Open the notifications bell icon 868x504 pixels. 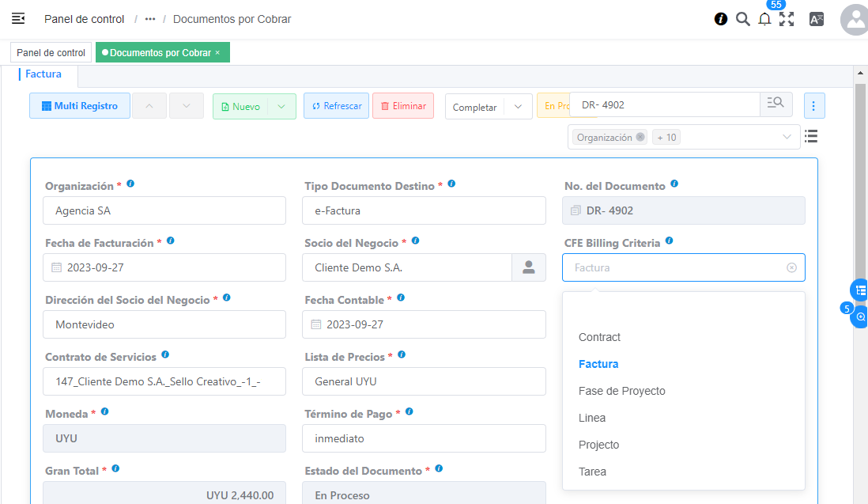point(764,20)
